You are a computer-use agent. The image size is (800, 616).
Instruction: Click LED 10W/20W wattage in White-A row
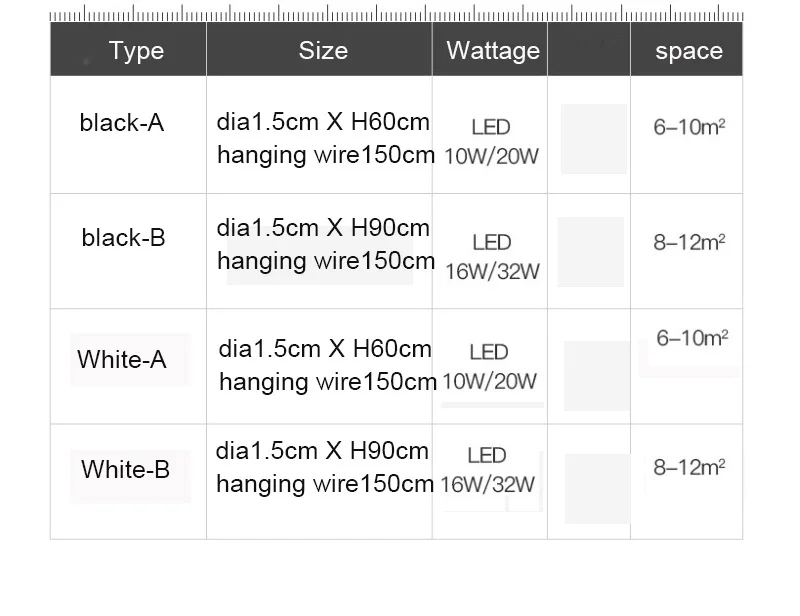489,366
